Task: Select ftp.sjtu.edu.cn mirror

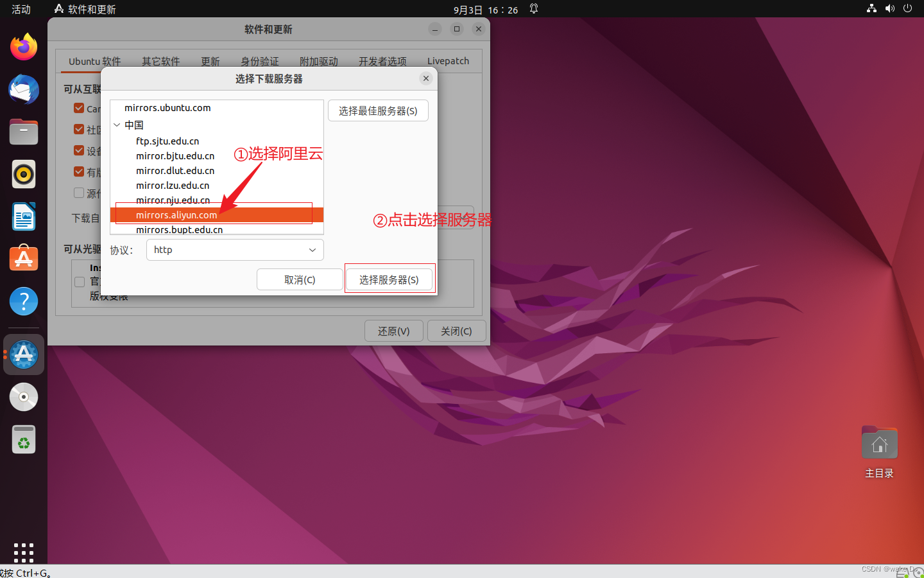Action: pos(217,141)
